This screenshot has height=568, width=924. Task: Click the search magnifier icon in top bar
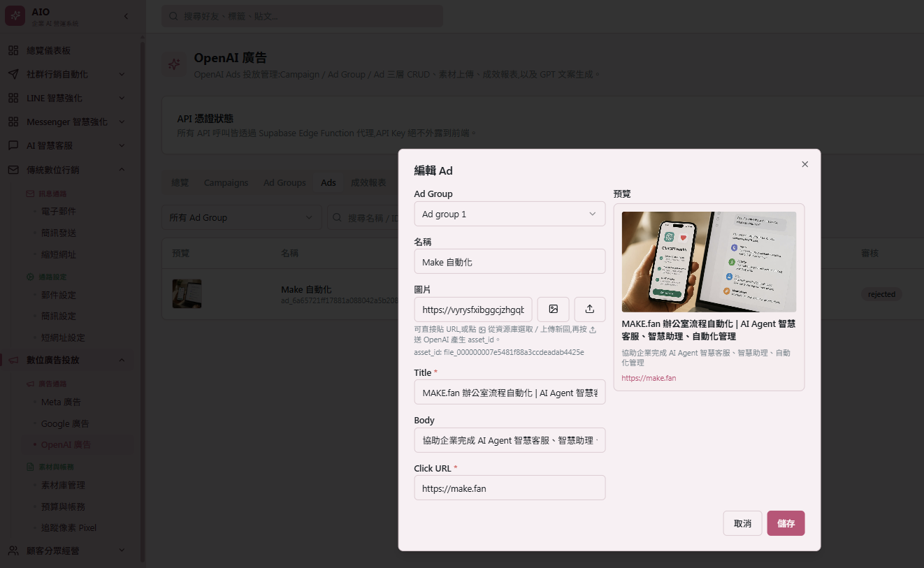click(x=174, y=16)
